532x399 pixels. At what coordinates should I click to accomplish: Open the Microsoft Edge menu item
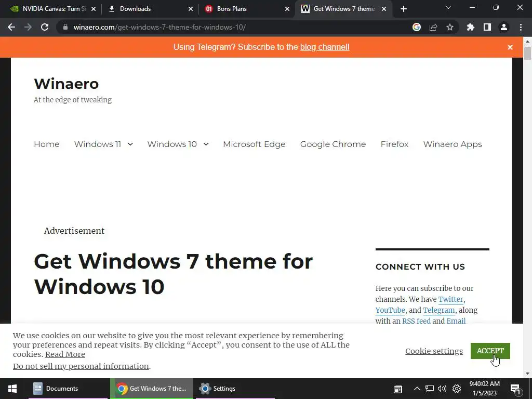[254, 144]
